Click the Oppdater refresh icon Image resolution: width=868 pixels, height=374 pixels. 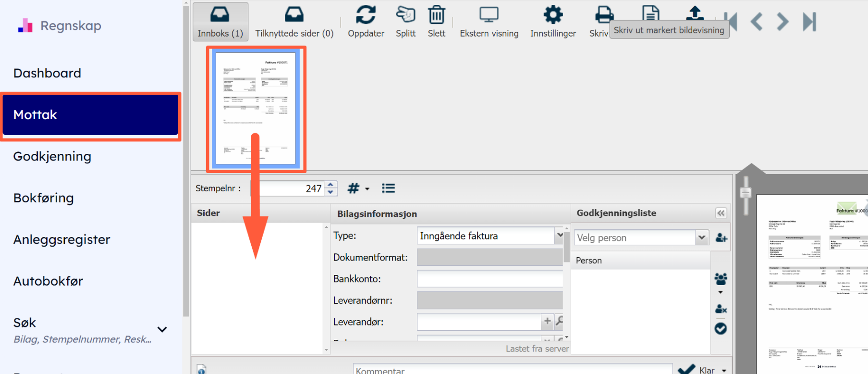click(x=366, y=16)
